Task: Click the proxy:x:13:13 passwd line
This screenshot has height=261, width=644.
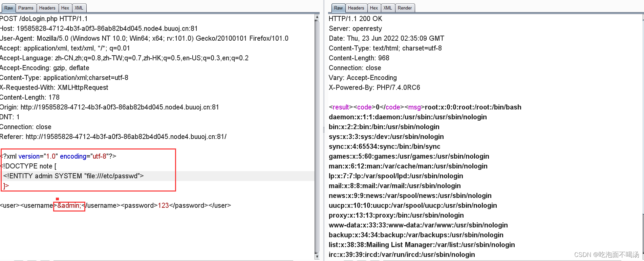Action: pos(396,215)
